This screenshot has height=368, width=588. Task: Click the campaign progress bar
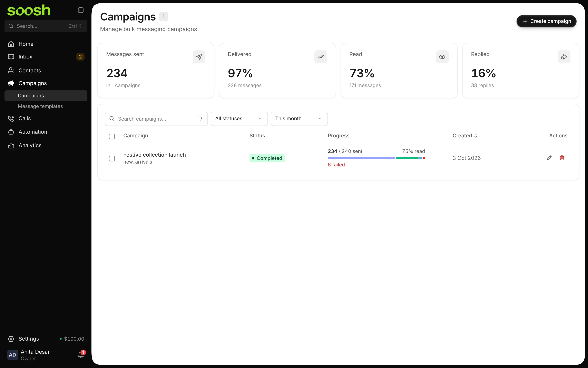pyautogui.click(x=376, y=158)
